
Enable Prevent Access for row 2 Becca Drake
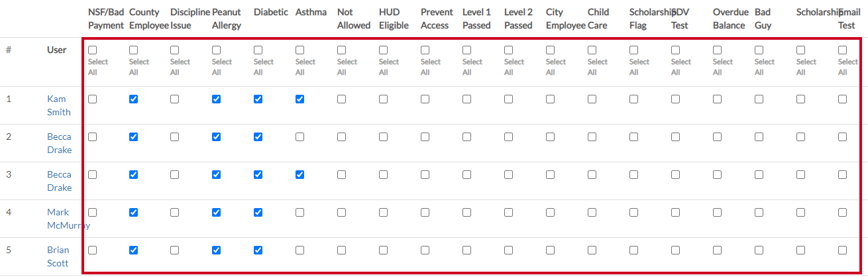coord(425,137)
